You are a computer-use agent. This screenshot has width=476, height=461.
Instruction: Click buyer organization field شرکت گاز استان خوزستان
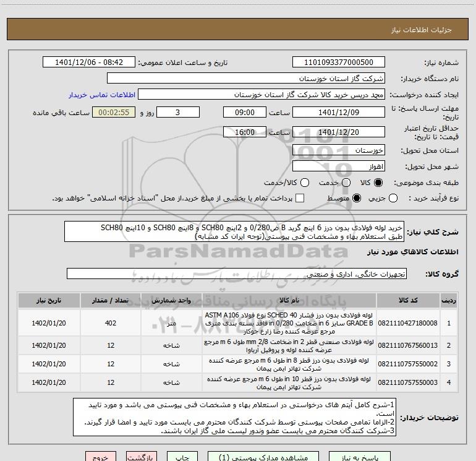(x=246, y=79)
